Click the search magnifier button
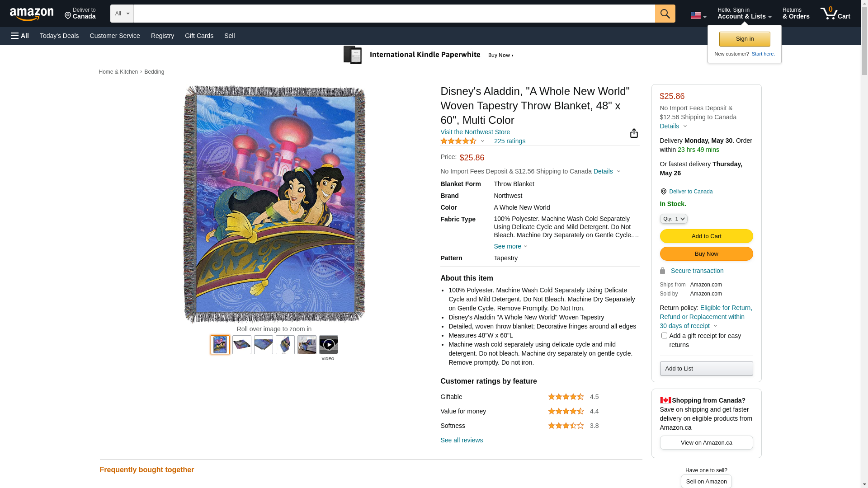868x488 pixels. point(665,14)
